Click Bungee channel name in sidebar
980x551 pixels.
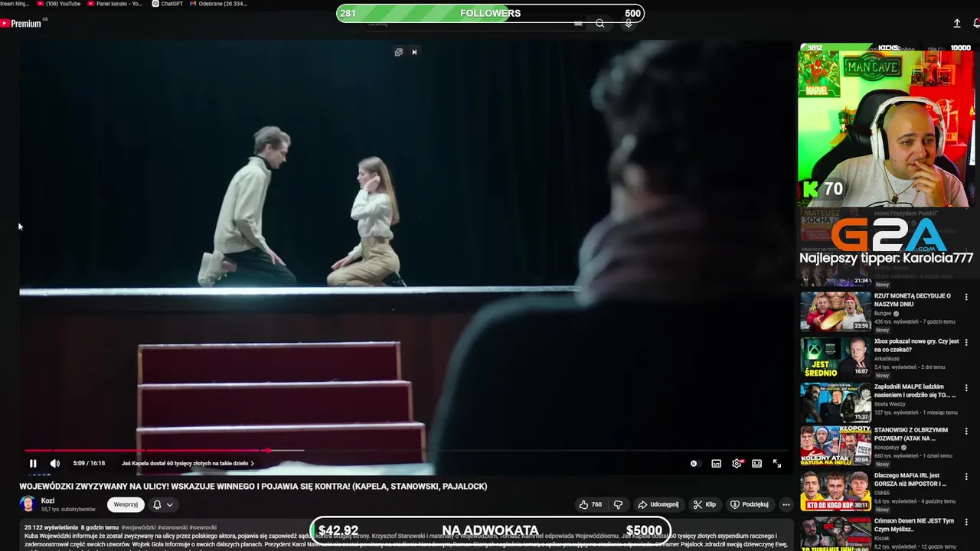(x=883, y=313)
